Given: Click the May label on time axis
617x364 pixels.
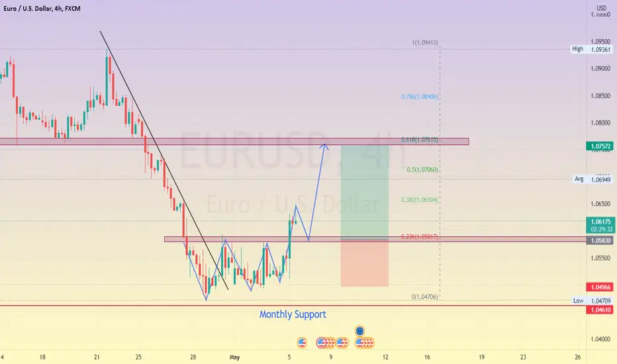Looking at the screenshot, I should tap(234, 357).
